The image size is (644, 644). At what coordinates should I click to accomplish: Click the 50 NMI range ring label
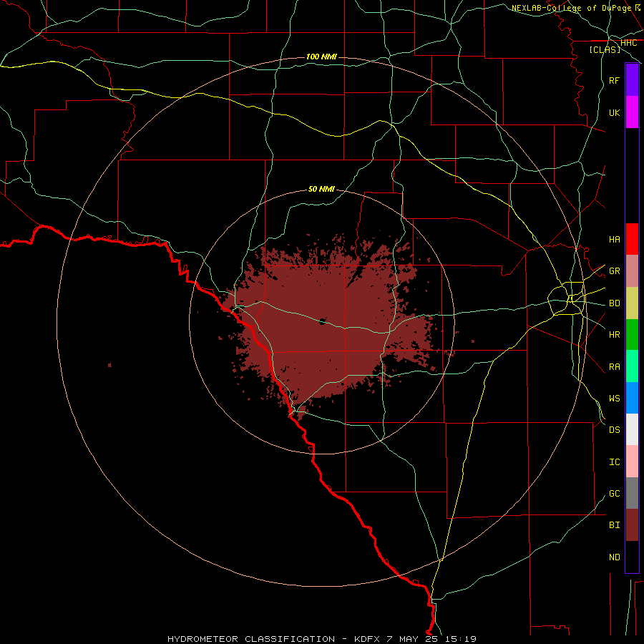click(321, 189)
